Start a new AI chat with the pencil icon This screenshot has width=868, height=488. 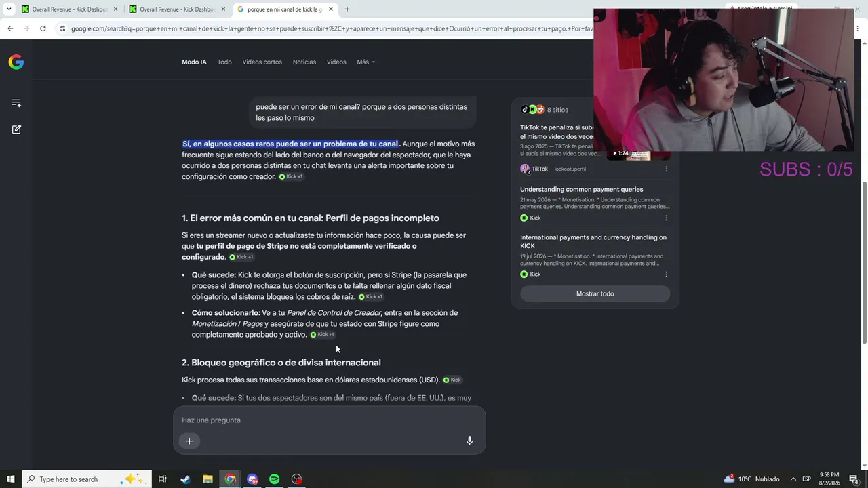pos(16,129)
